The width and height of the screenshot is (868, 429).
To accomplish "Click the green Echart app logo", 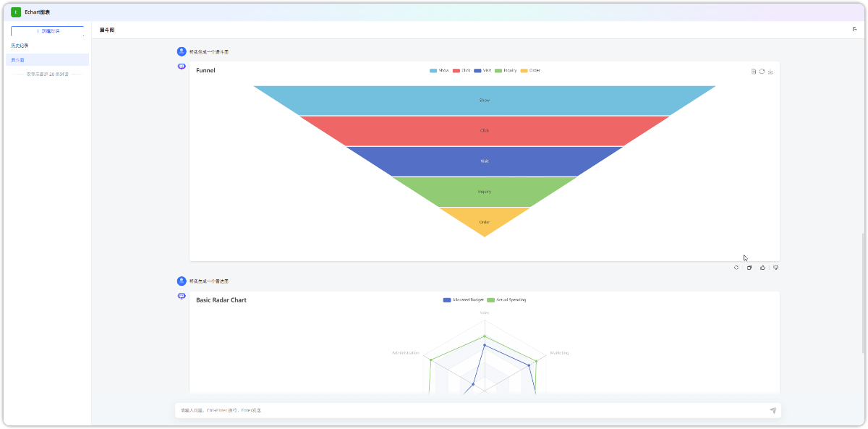I will pos(16,12).
